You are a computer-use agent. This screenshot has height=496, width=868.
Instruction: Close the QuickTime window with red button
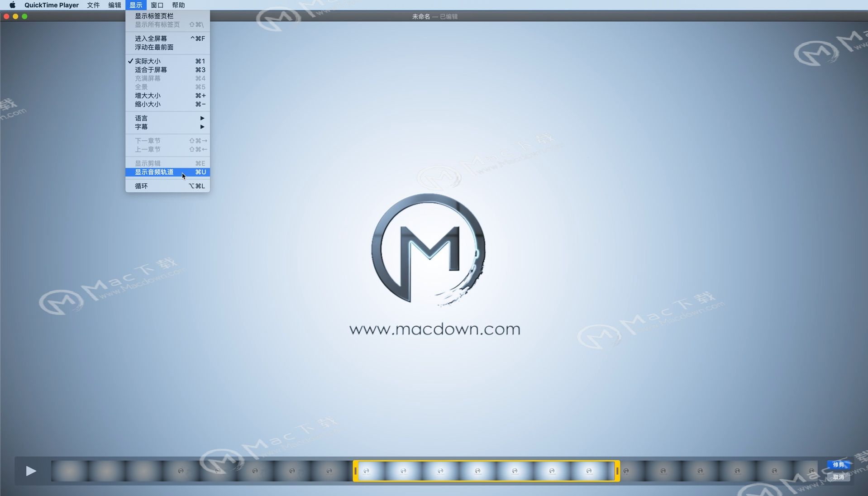[x=6, y=16]
